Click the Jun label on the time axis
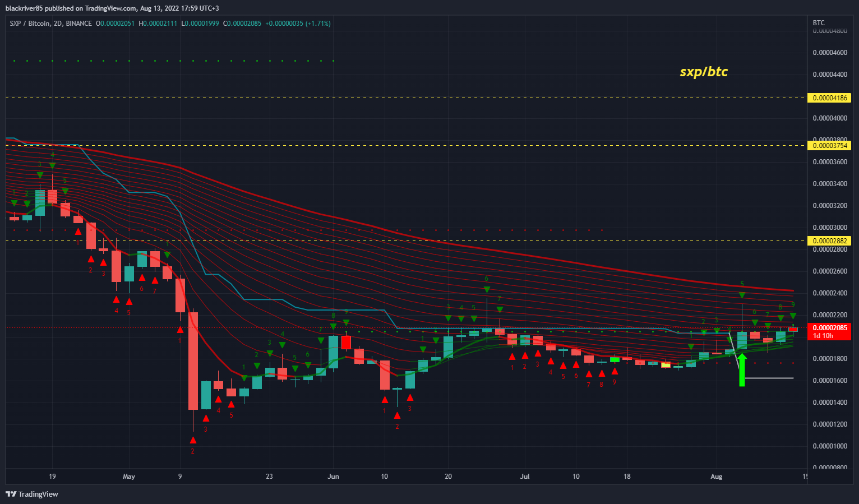 pyautogui.click(x=334, y=477)
